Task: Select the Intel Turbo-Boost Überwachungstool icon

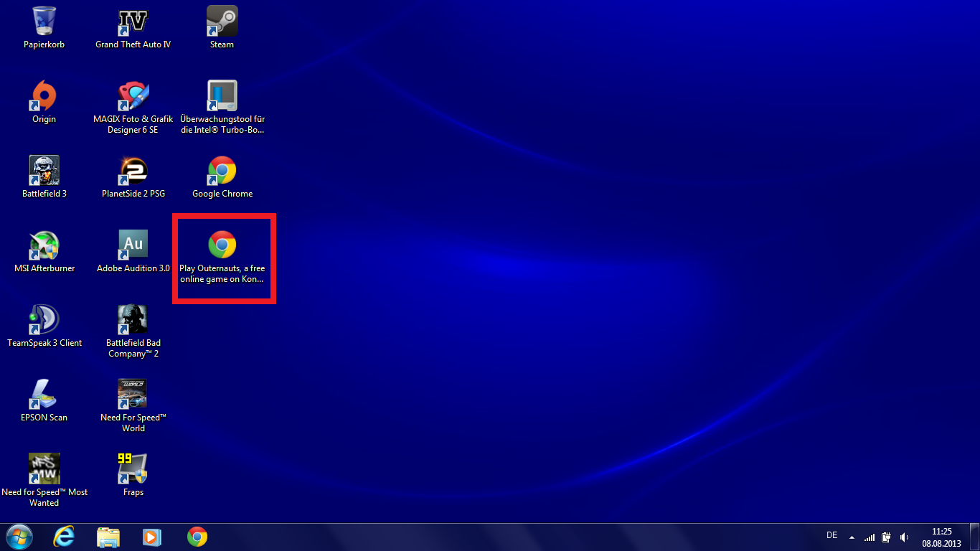Action: point(222,108)
